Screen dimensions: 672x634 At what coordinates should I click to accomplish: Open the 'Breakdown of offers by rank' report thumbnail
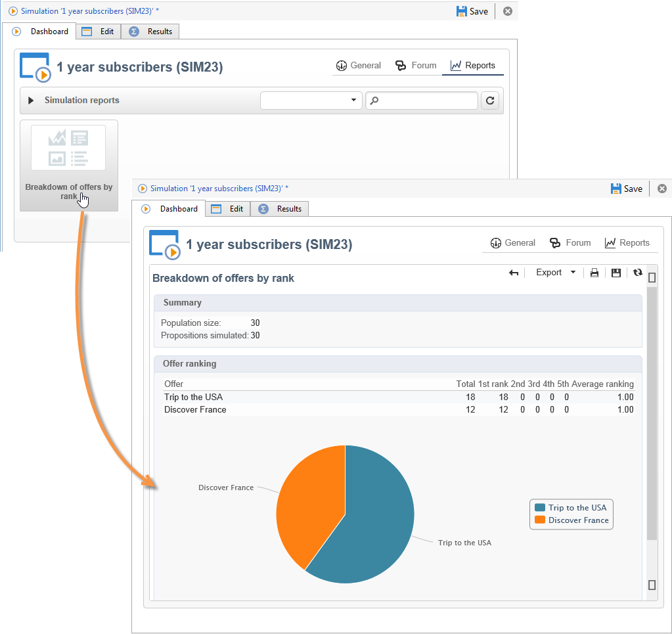point(68,166)
